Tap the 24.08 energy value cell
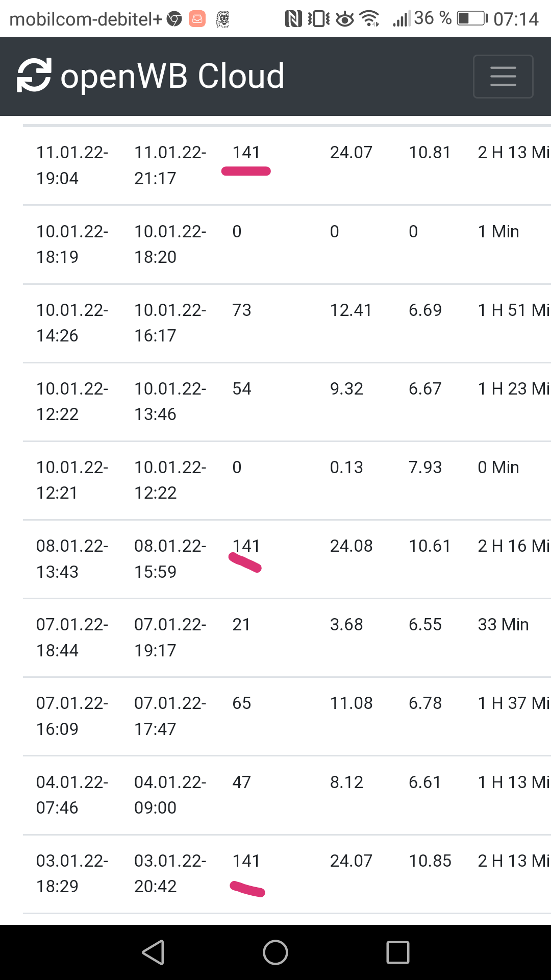The image size is (551, 980). (351, 546)
